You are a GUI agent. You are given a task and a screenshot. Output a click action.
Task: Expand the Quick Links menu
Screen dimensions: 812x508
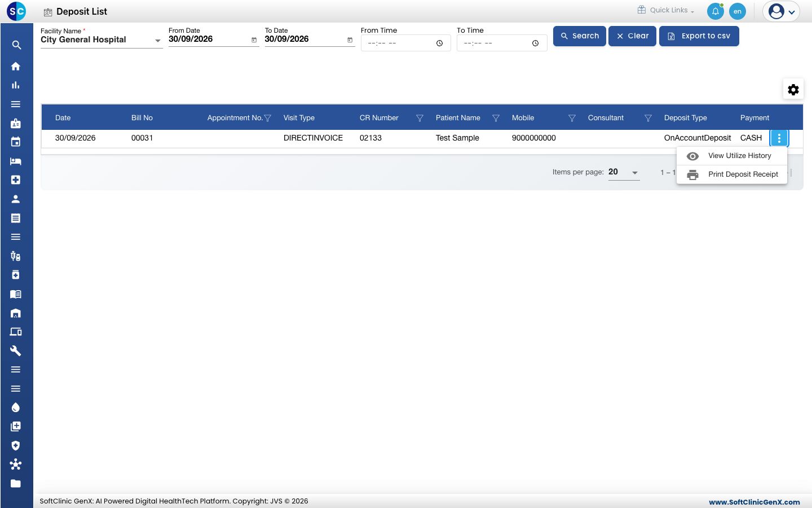pos(666,10)
